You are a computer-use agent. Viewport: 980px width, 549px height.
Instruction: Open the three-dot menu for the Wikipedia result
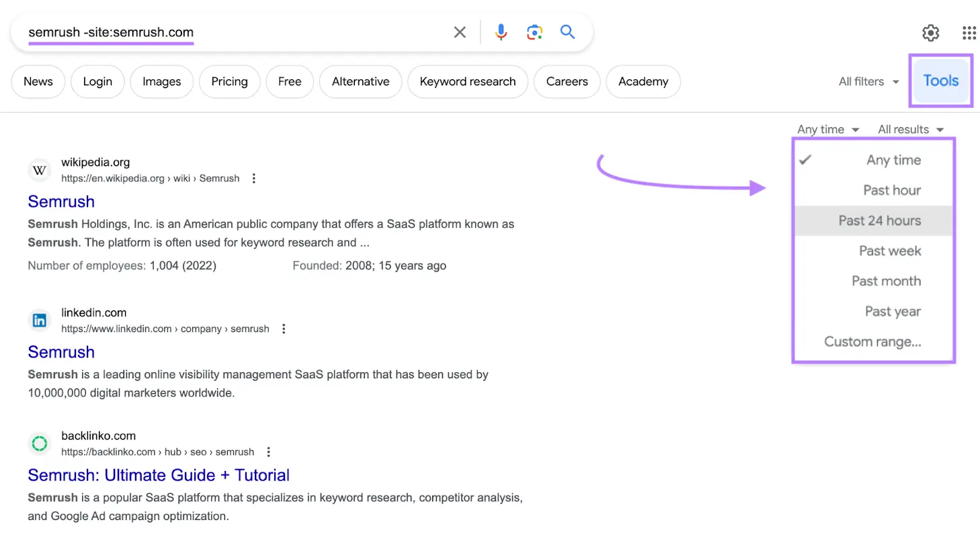[x=253, y=177]
